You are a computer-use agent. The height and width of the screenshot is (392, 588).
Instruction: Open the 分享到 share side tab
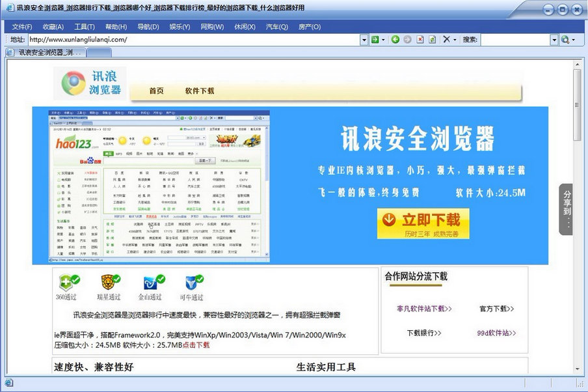click(566, 209)
